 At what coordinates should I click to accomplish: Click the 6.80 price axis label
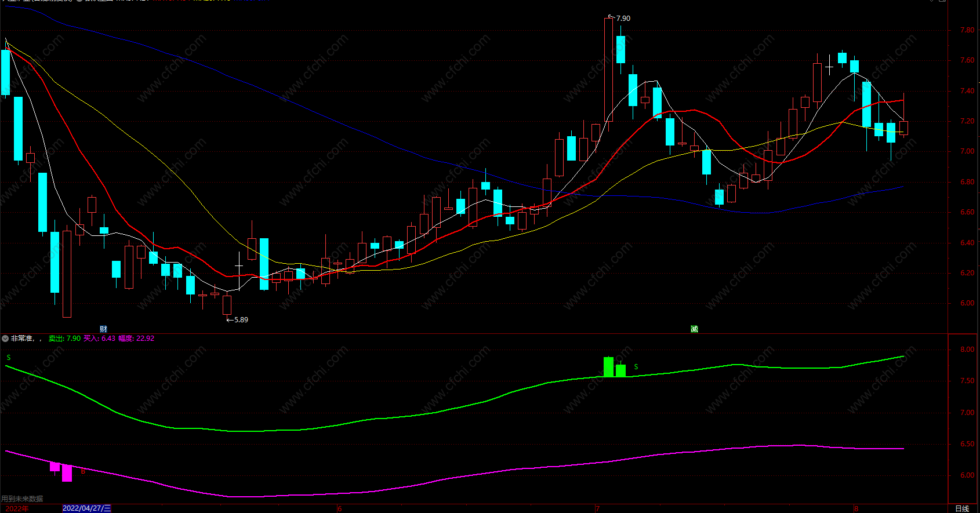(967, 182)
